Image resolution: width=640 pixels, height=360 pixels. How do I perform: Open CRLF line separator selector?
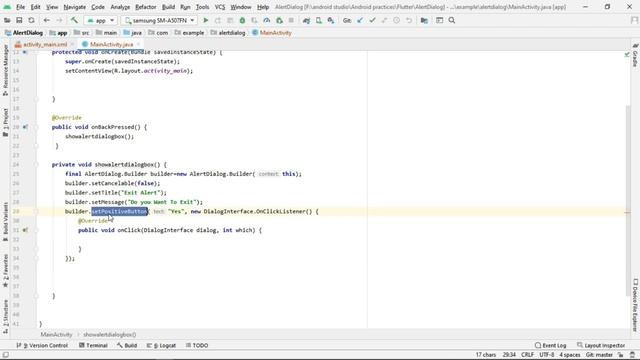527,355
